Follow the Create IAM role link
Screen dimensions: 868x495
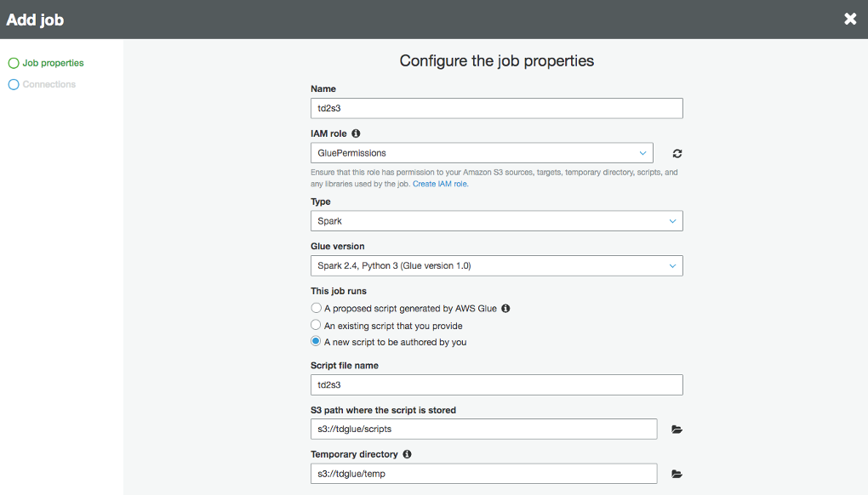click(440, 184)
